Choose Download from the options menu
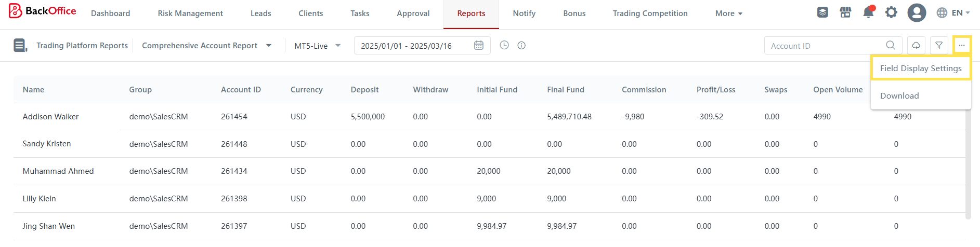 click(899, 96)
